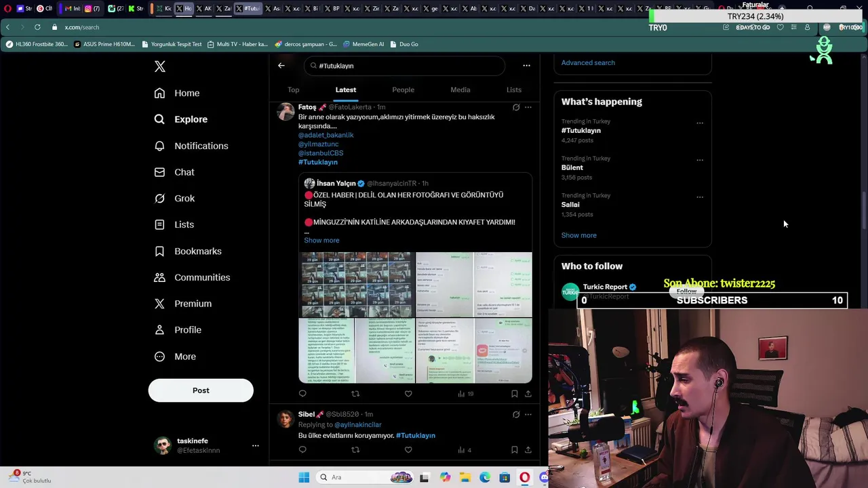Open Notifications in sidebar
This screenshot has width=868, height=488.
[x=191, y=146]
